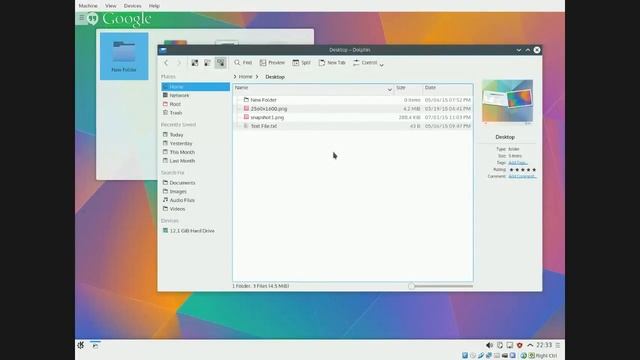Click the Dolphin window menu icon in title bar
Image resolution: width=640 pixels, height=360 pixels.
[x=163, y=50]
